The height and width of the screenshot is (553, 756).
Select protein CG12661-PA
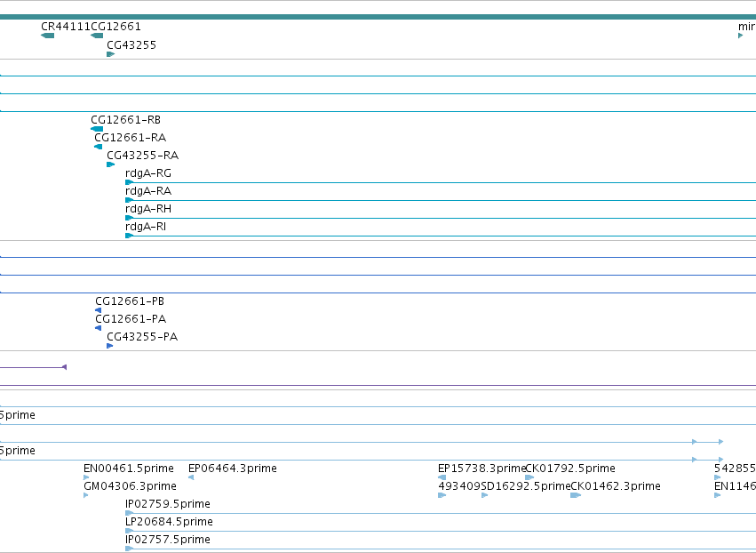131,319
